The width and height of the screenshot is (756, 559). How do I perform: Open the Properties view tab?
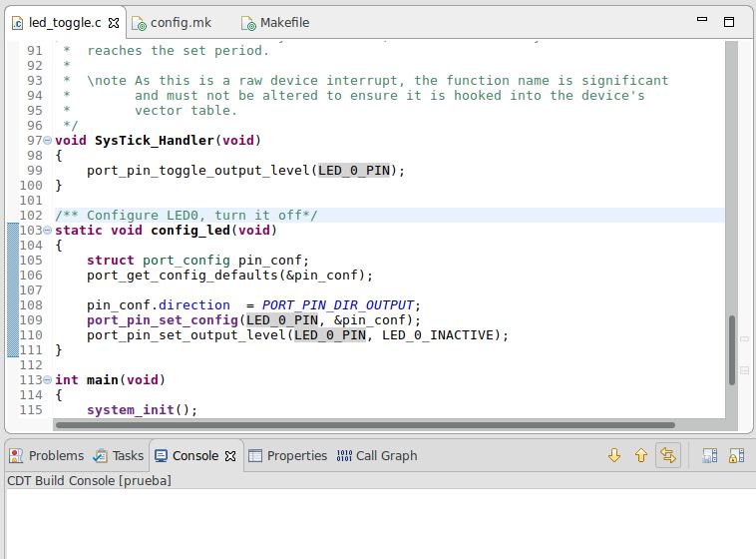click(x=288, y=456)
